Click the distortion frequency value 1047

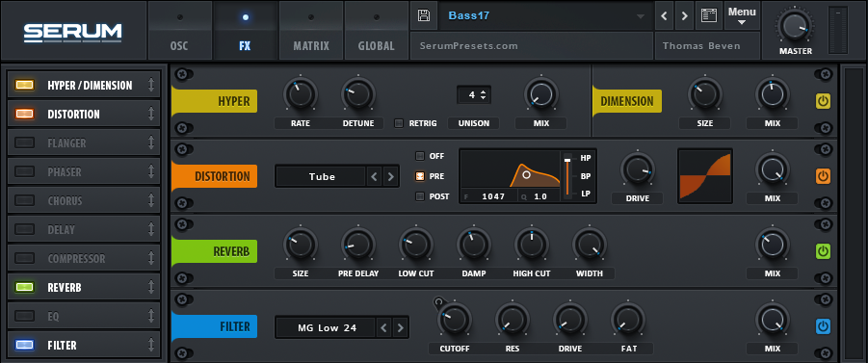[x=493, y=196]
